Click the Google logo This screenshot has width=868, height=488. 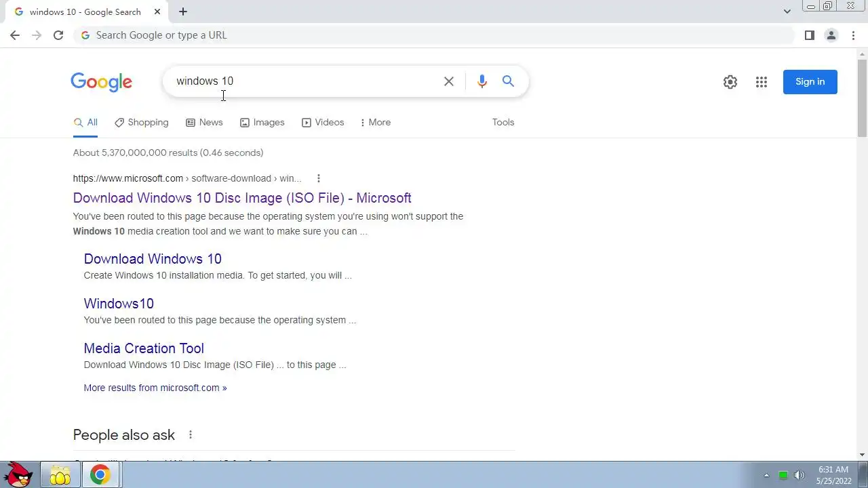(102, 82)
